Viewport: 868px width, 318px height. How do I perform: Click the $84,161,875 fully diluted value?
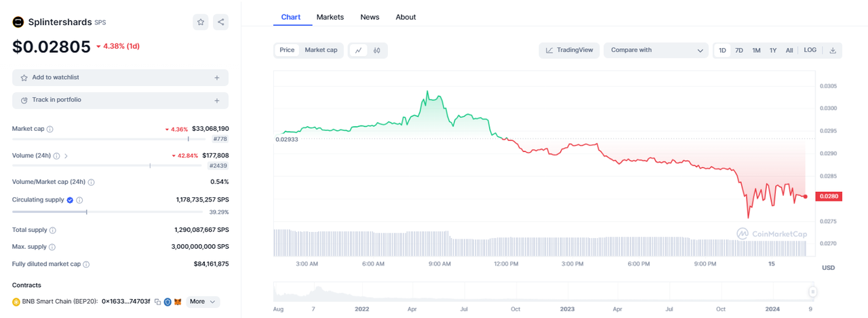click(x=211, y=264)
